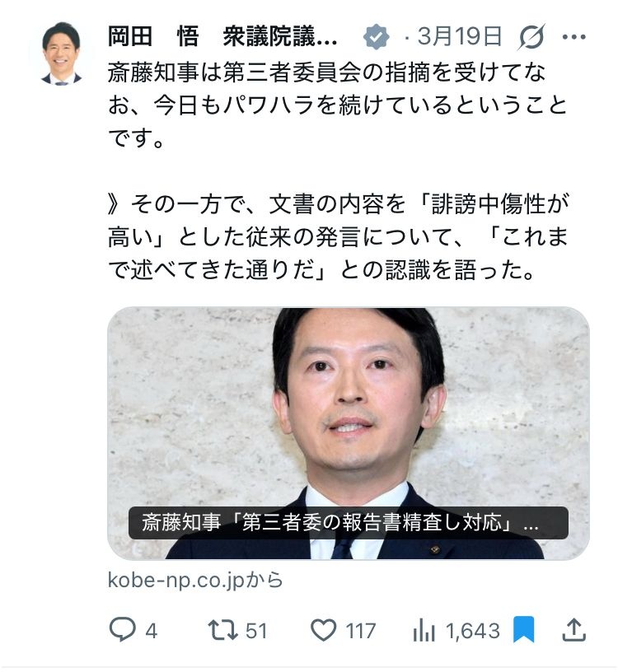Open the three-dots more options menu
This screenshot has width=618, height=672.
[x=574, y=37]
